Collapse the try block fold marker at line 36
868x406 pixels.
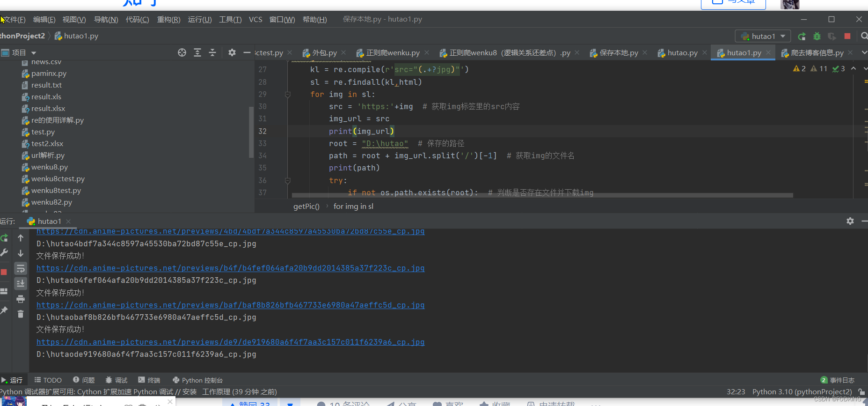(x=288, y=180)
